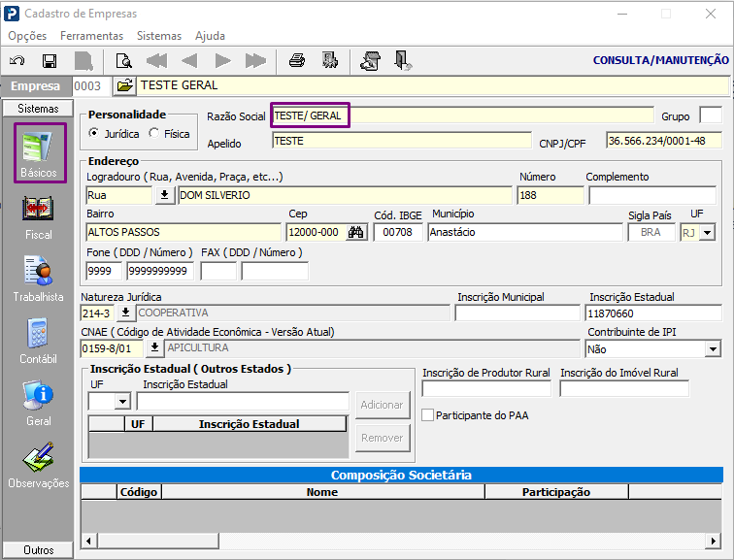The height and width of the screenshot is (560, 734).
Task: Click the Composição Societária scroll right arrow
Action: point(713,542)
